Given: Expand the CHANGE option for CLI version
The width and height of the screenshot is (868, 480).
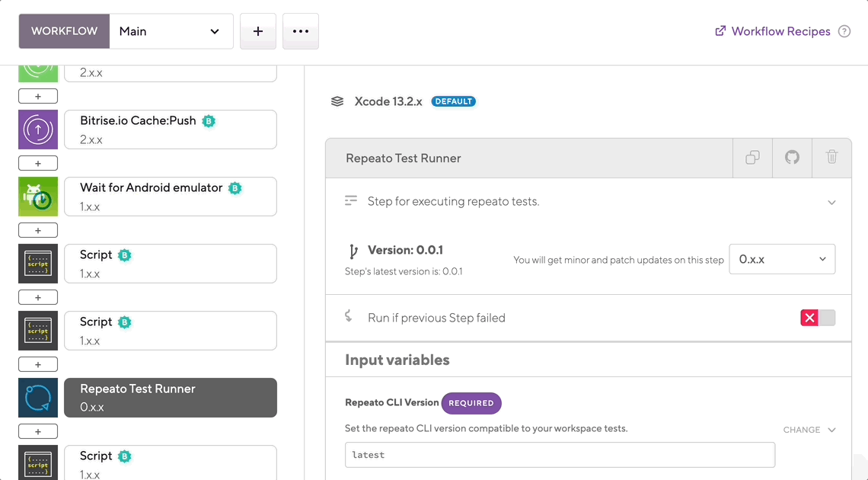Looking at the screenshot, I should click(809, 430).
